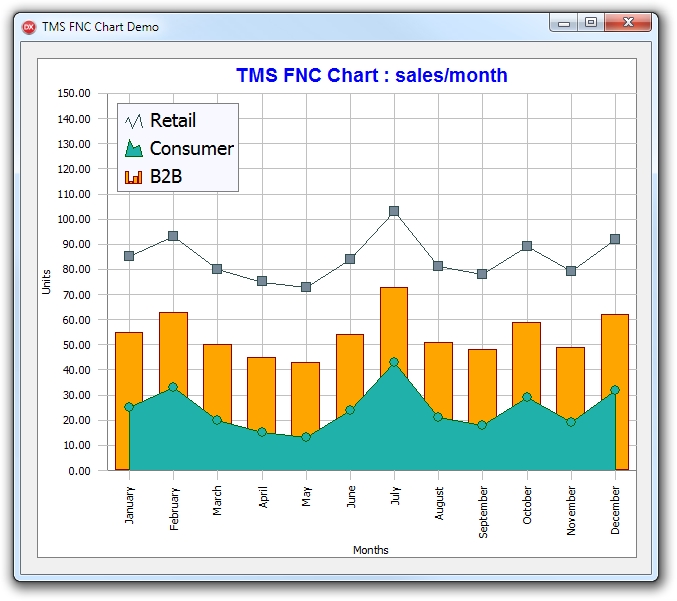
Task: Minimize the TMS FNC Chart Demo window
Action: pyautogui.click(x=564, y=23)
